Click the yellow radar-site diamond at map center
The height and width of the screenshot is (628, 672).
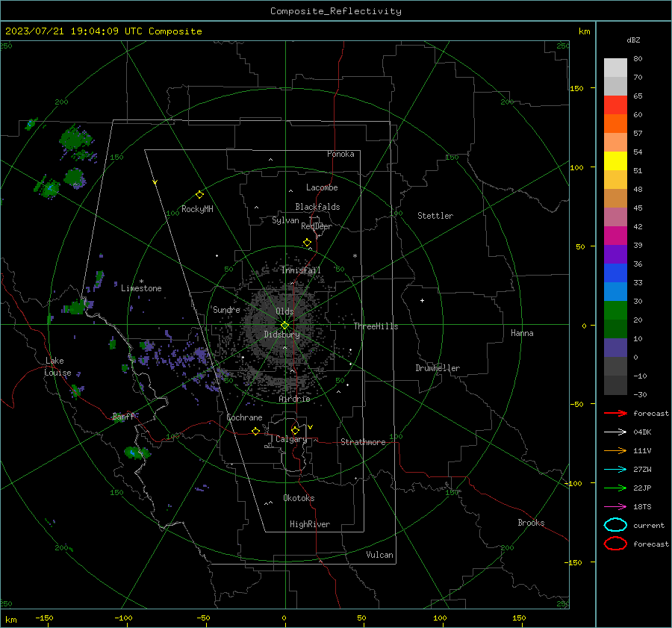click(x=284, y=326)
